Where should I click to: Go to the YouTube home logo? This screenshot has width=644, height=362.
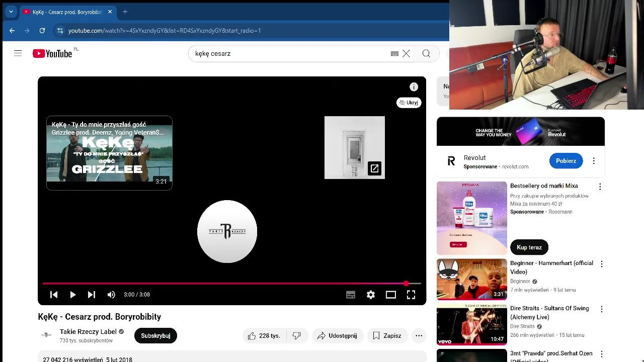coord(53,53)
